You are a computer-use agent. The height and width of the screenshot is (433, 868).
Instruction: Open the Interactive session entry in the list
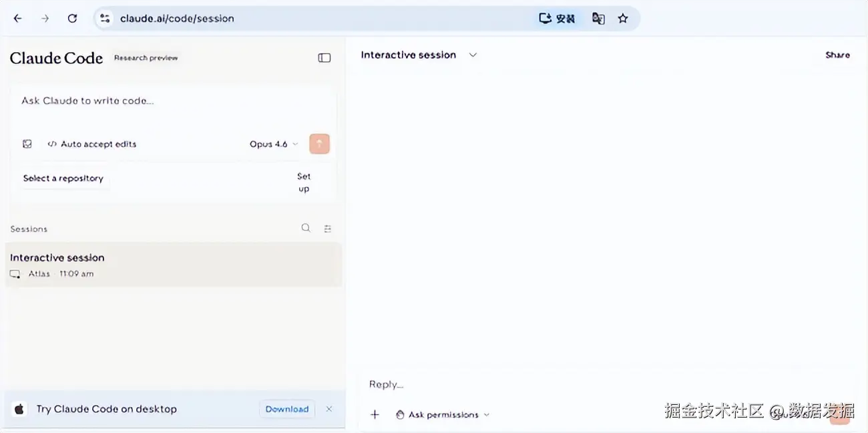(x=174, y=265)
